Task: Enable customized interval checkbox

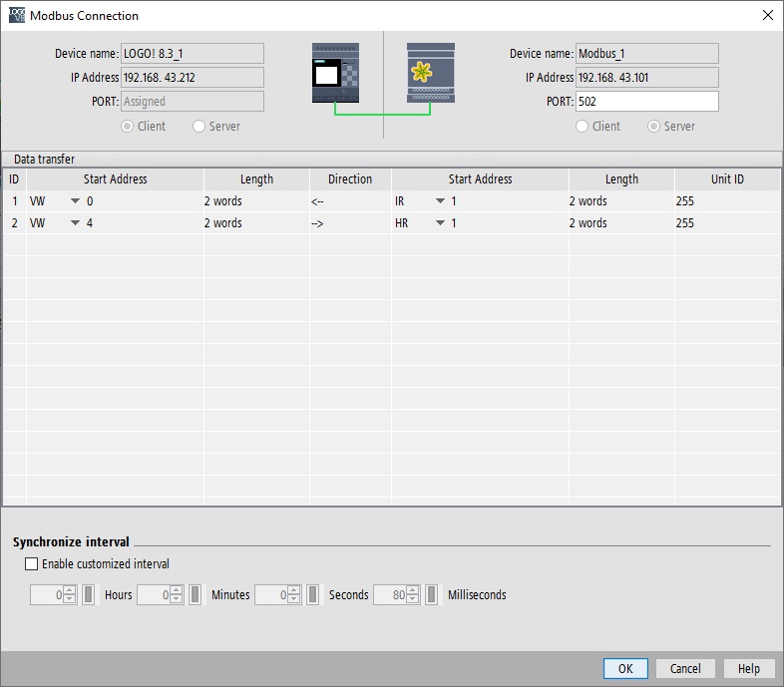Action: pos(32,564)
